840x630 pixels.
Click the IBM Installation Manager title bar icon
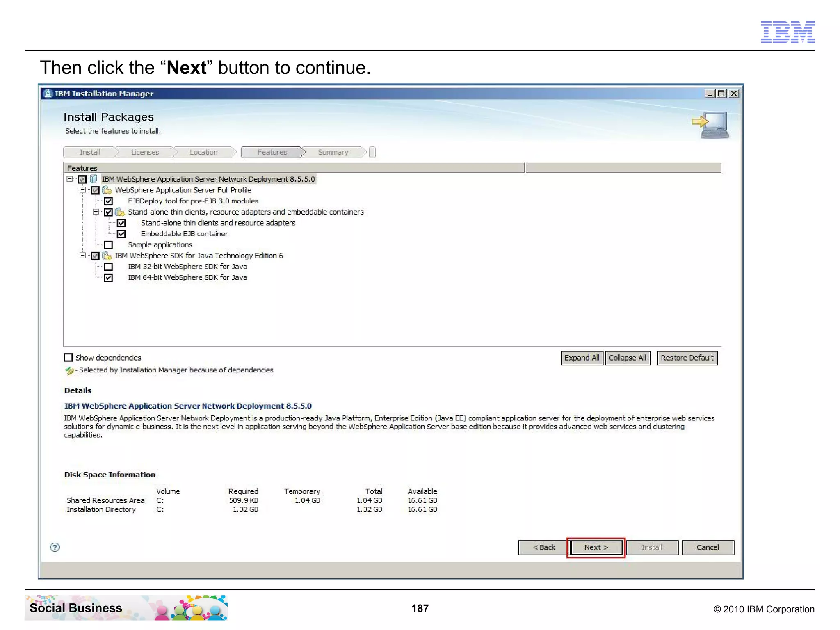coord(48,94)
